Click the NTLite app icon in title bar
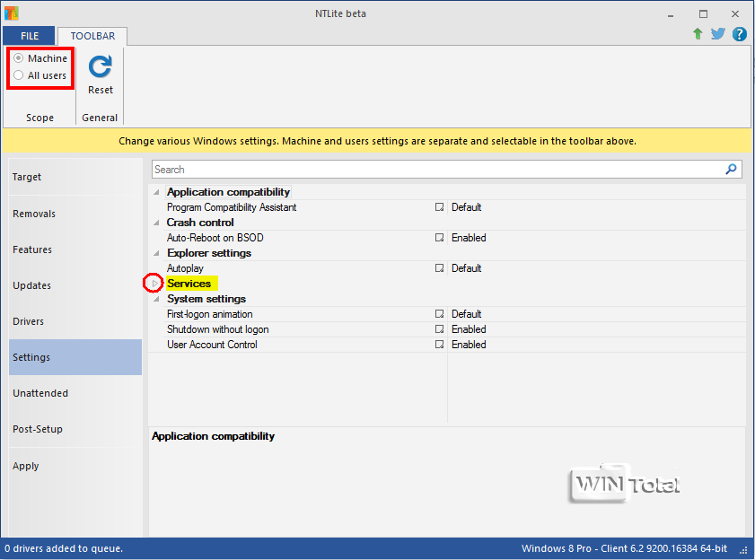The image size is (755, 560). [x=11, y=13]
